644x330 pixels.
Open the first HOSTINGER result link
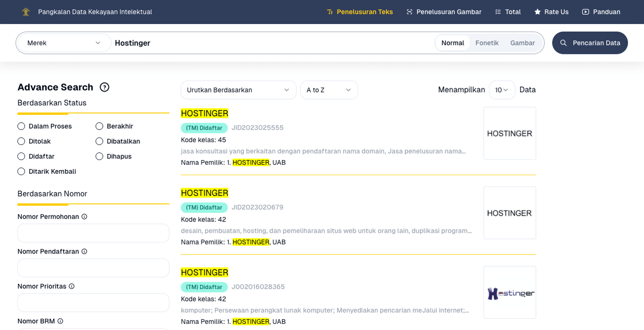click(204, 113)
